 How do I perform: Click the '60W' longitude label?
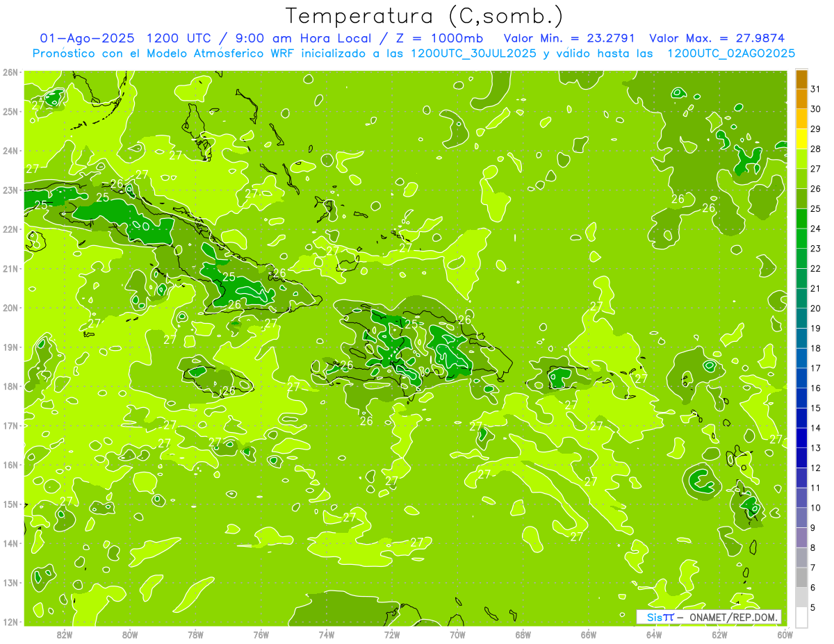(785, 634)
